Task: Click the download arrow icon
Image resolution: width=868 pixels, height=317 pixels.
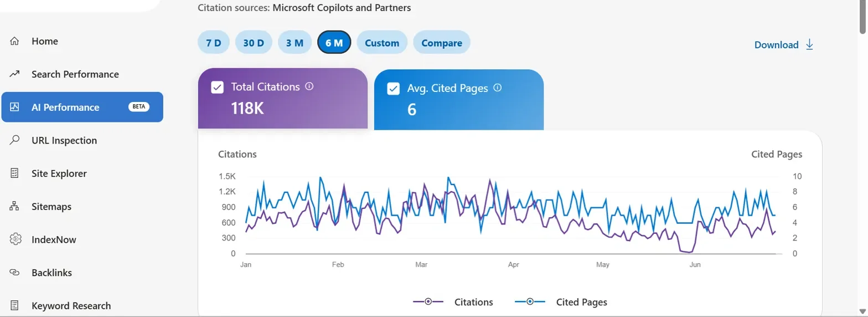Action: [809, 45]
